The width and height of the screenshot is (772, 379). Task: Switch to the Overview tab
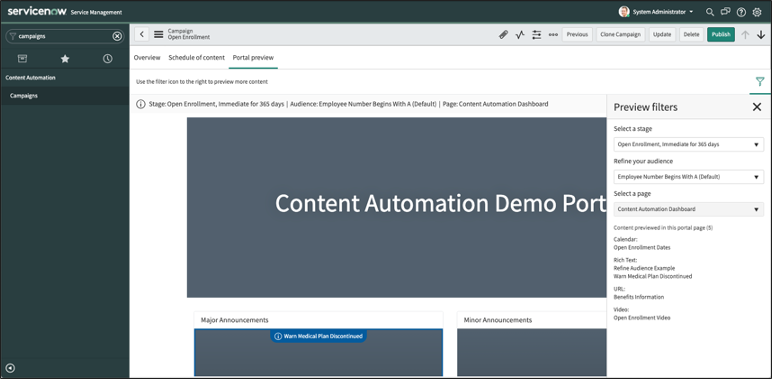click(x=147, y=58)
